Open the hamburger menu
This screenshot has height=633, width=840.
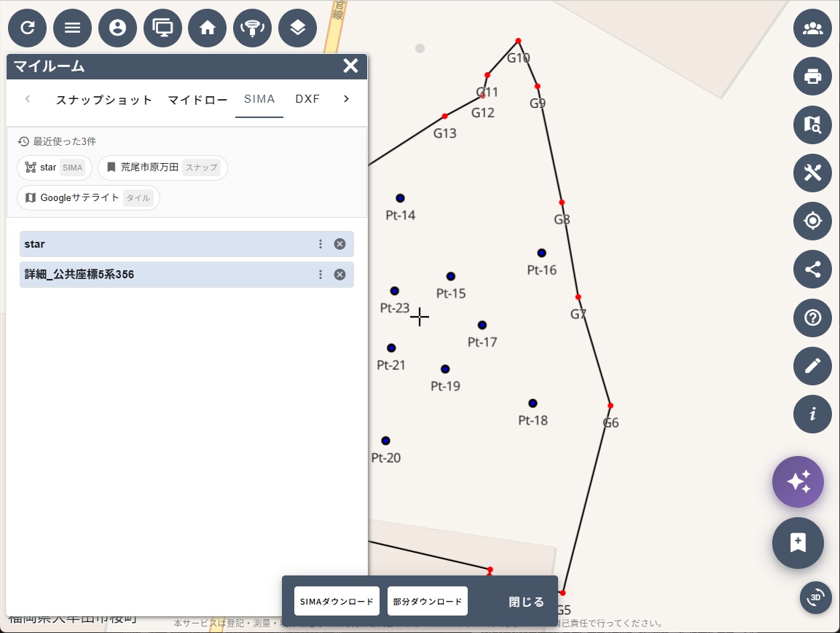pyautogui.click(x=73, y=28)
